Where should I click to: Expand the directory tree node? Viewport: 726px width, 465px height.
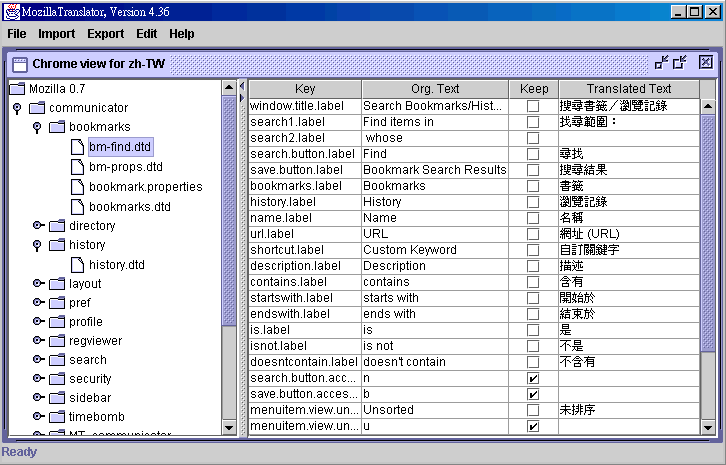coord(38,226)
